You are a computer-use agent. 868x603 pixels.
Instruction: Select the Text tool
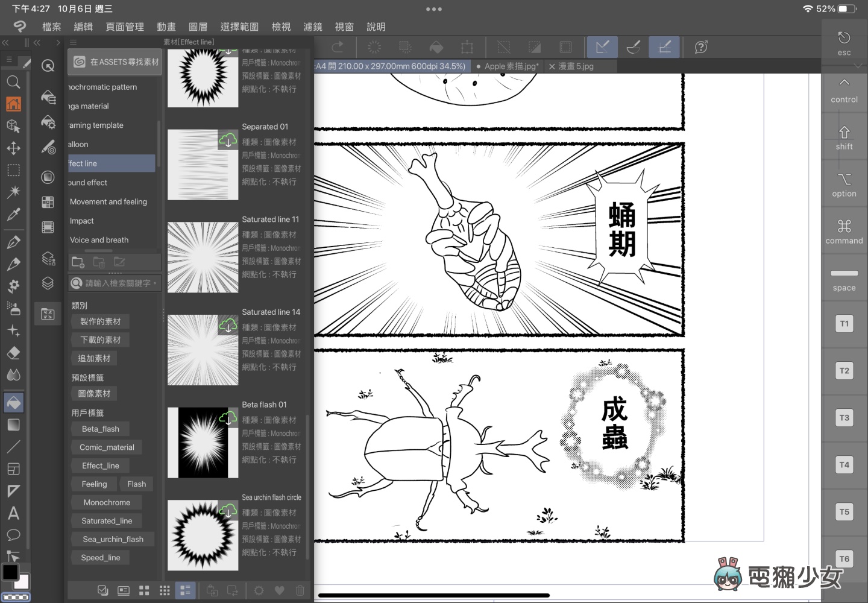(13, 513)
